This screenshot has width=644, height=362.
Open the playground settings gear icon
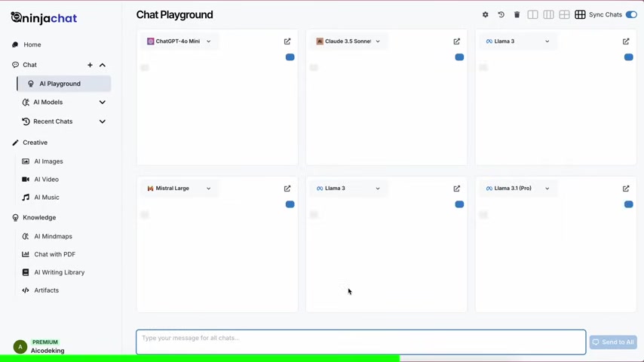click(485, 15)
